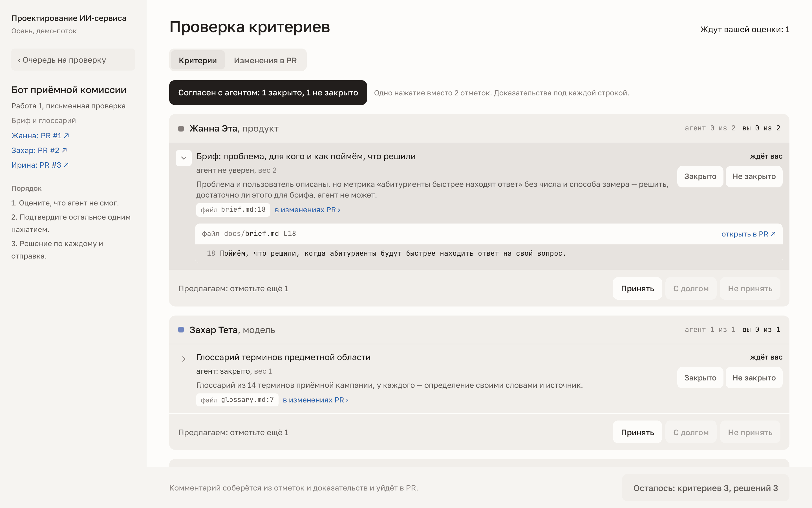Follow в изменениях PR link beside glossary.md:7
Viewport: 812px width, 508px height.
click(x=315, y=400)
